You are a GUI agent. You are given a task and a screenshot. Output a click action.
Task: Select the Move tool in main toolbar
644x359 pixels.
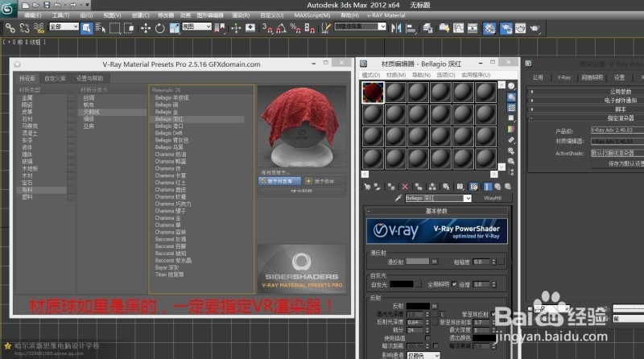click(146, 27)
